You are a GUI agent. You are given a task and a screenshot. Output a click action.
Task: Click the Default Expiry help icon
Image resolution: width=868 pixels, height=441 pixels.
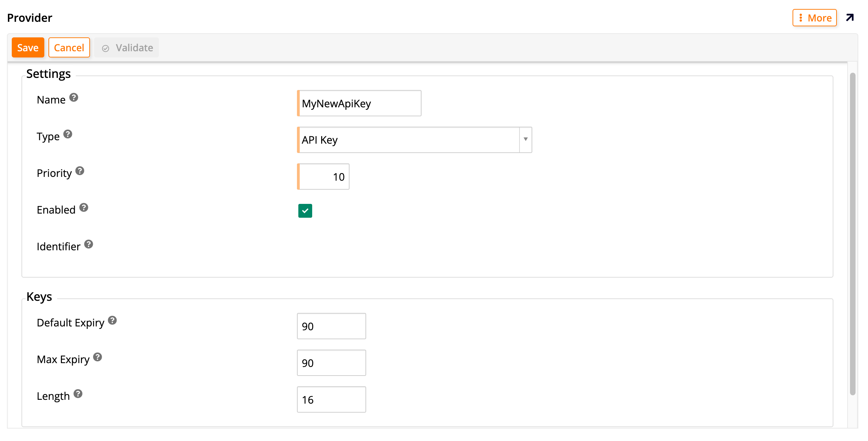tap(112, 321)
